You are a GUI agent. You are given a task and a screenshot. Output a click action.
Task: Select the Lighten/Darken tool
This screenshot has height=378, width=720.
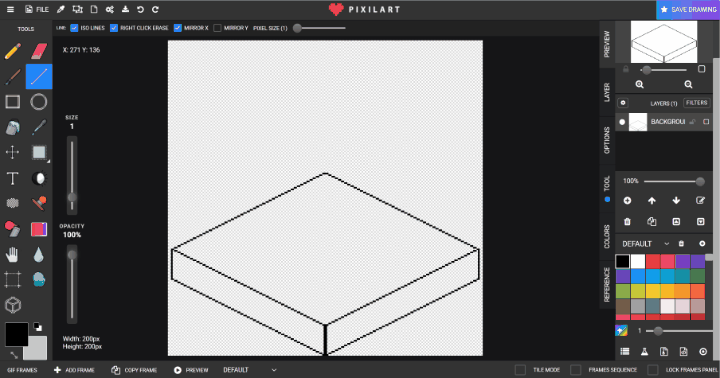(x=39, y=178)
